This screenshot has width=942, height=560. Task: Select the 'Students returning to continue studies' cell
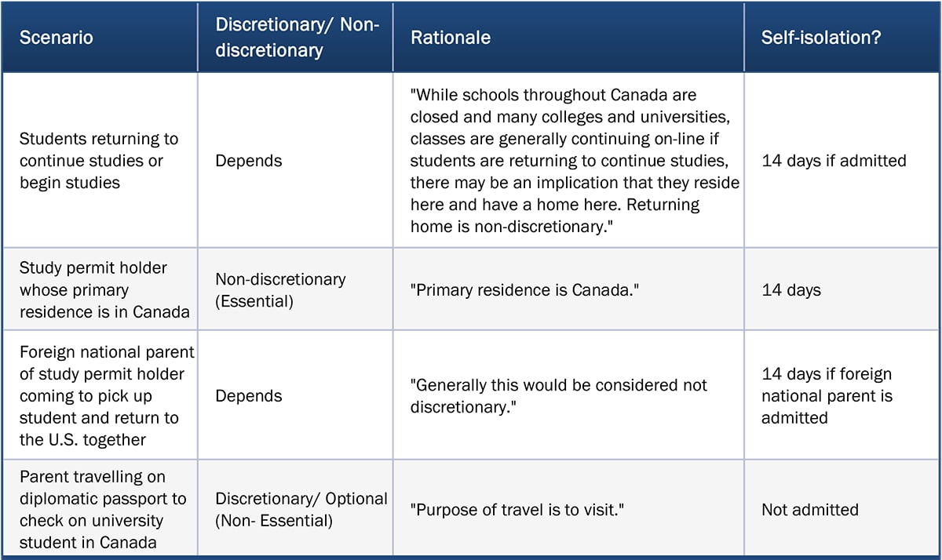[99, 161]
